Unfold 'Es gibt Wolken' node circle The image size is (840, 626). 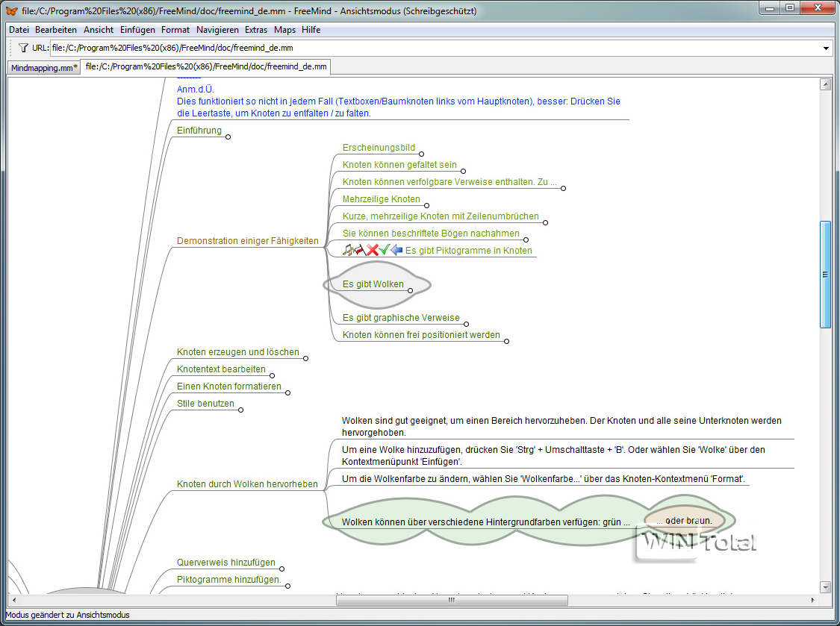point(411,291)
